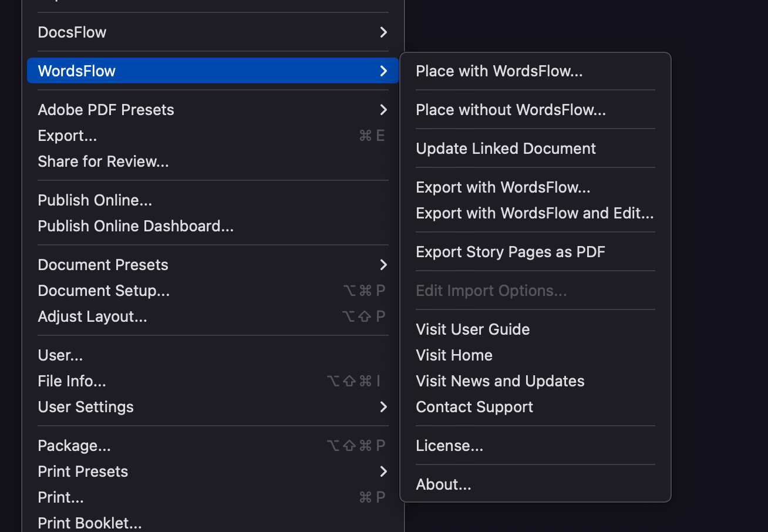The image size is (768, 532).
Task: Click Update Linked Document
Action: pos(506,148)
